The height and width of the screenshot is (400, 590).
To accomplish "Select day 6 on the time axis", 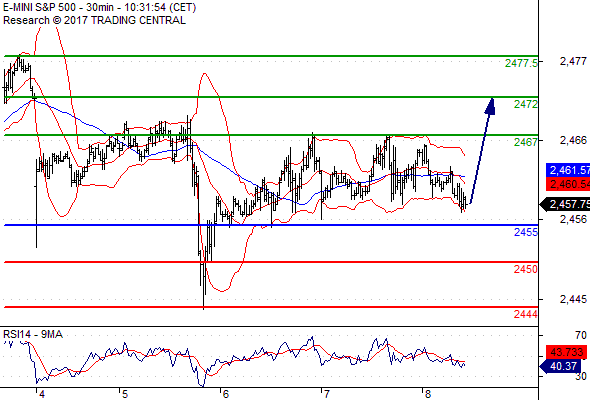I will [225, 394].
